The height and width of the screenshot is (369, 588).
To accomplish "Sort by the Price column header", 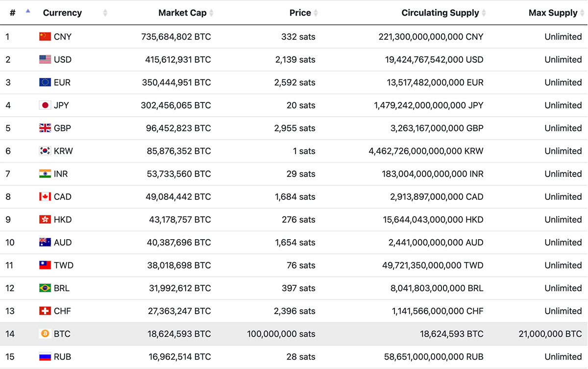I will pyautogui.click(x=300, y=13).
